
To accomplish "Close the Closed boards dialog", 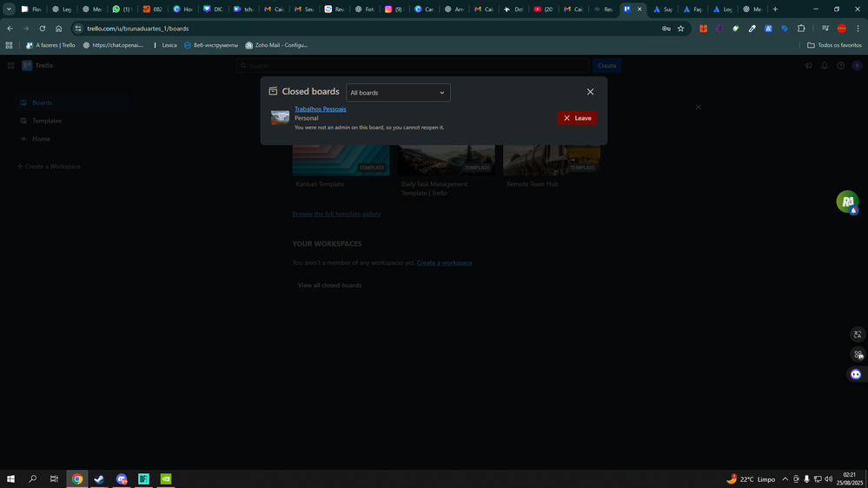I will click(590, 92).
